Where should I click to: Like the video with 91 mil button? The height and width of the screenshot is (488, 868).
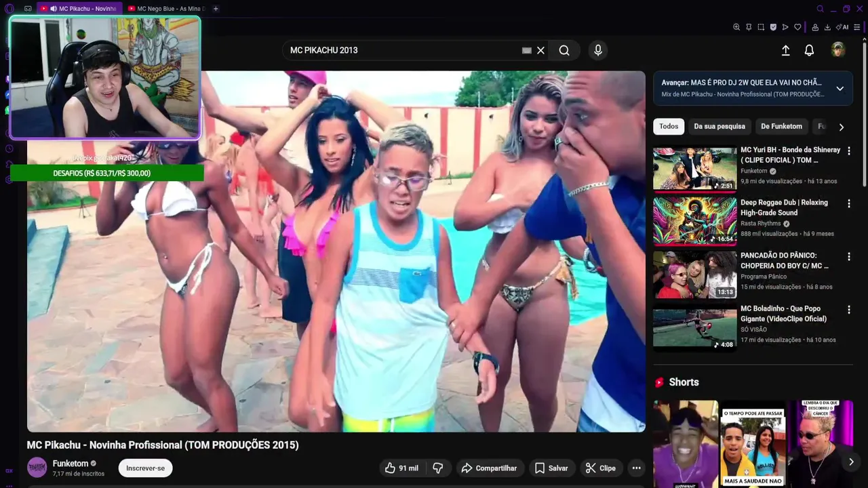pos(401,468)
